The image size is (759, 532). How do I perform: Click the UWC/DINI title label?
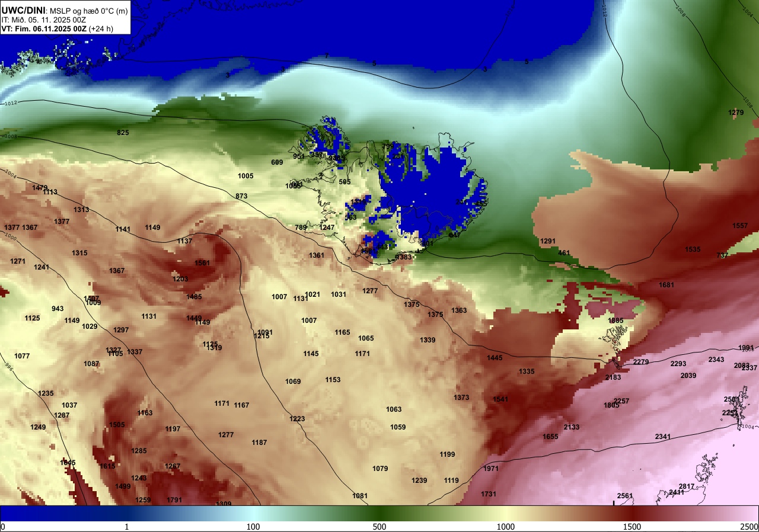click(23, 9)
